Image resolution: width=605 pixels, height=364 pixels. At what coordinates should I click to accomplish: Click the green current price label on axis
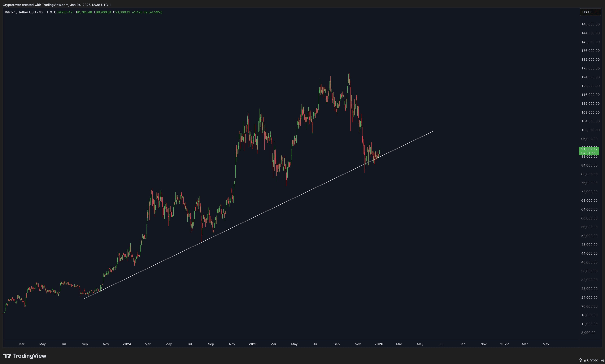point(589,151)
